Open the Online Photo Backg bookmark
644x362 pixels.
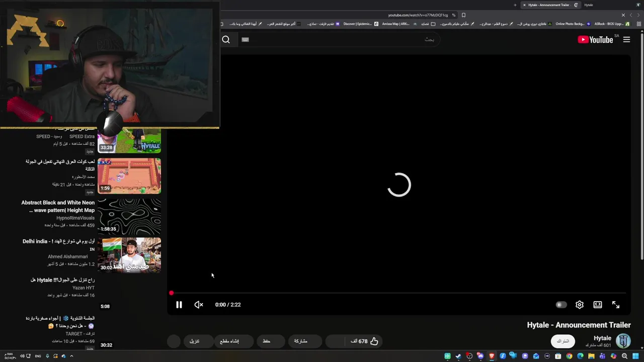(x=573, y=24)
